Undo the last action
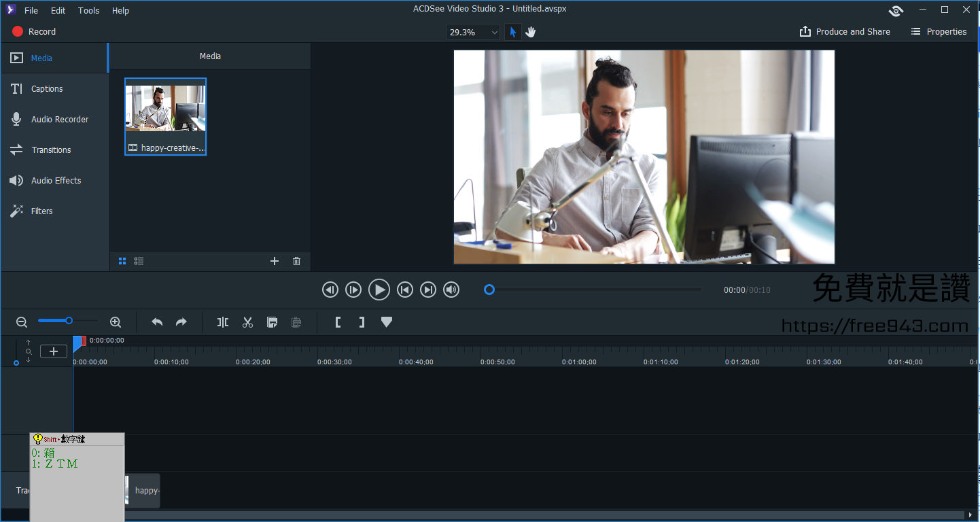 tap(157, 322)
